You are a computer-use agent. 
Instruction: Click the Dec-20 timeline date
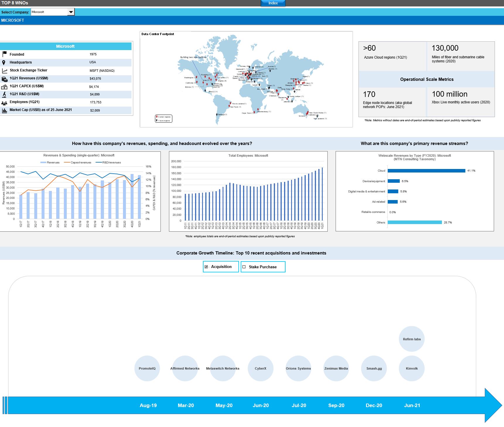[x=374, y=405]
